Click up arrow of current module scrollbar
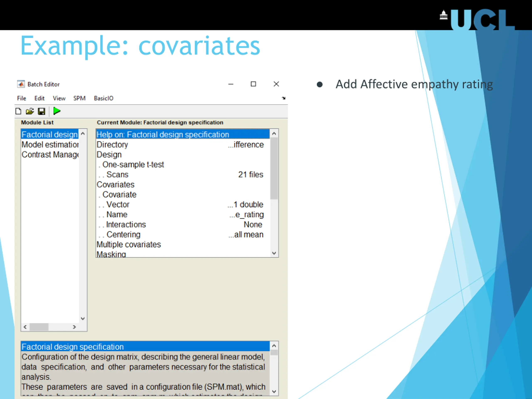532x399 pixels. pos(274,133)
